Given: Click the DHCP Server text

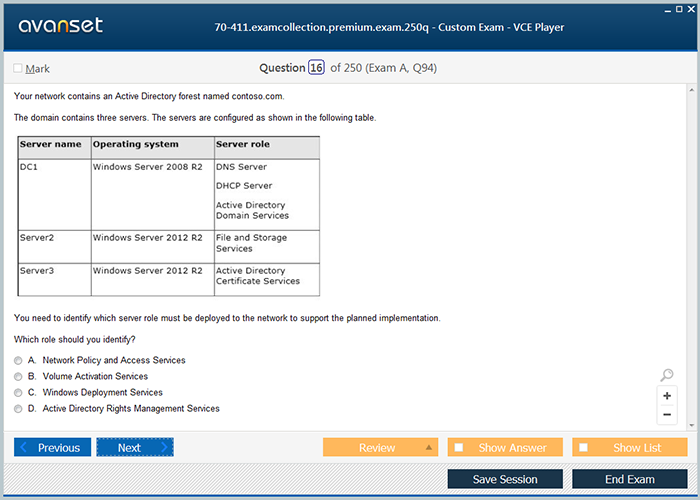Looking at the screenshot, I should [x=244, y=186].
